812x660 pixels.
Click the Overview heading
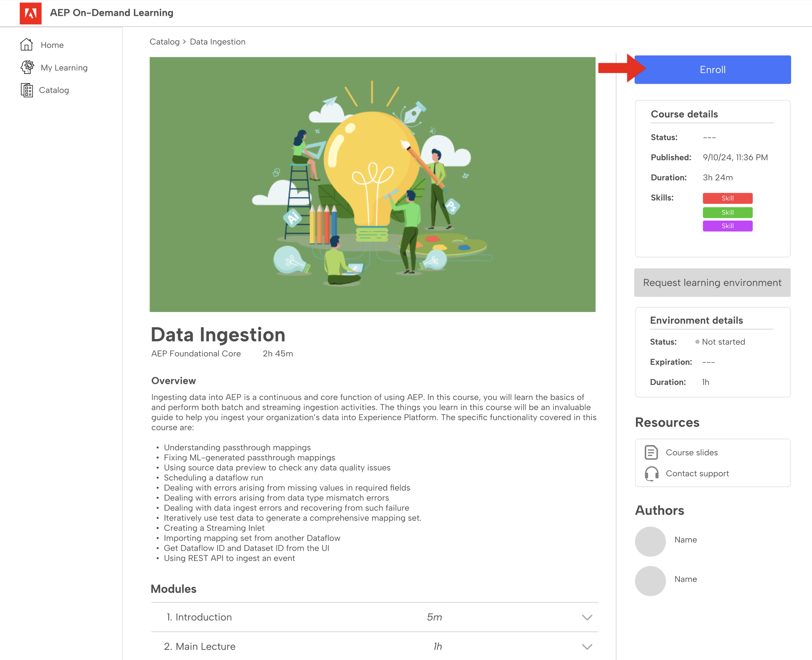[174, 381]
